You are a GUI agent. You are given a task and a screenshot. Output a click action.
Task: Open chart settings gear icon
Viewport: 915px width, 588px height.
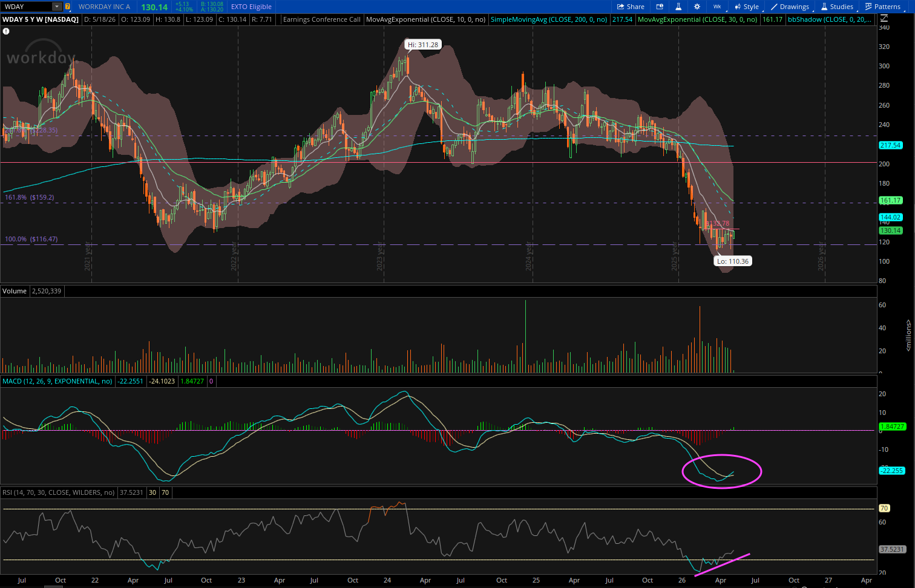[x=697, y=7]
